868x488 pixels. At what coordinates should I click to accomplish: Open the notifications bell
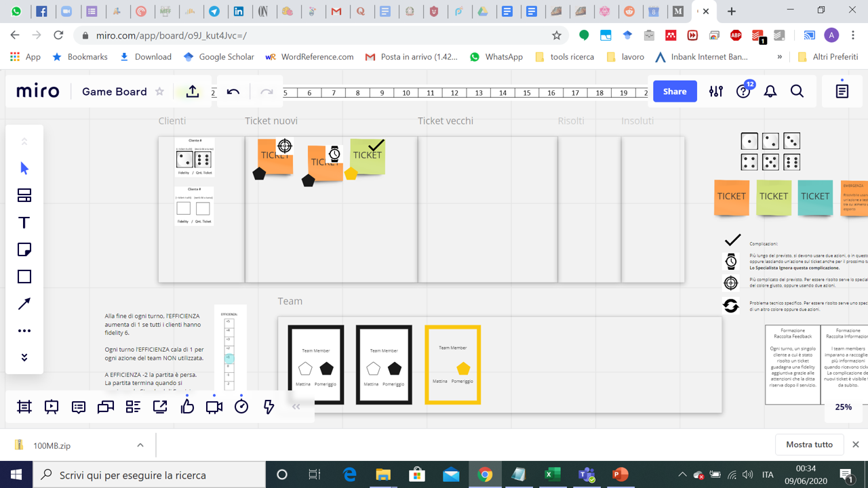coord(770,91)
